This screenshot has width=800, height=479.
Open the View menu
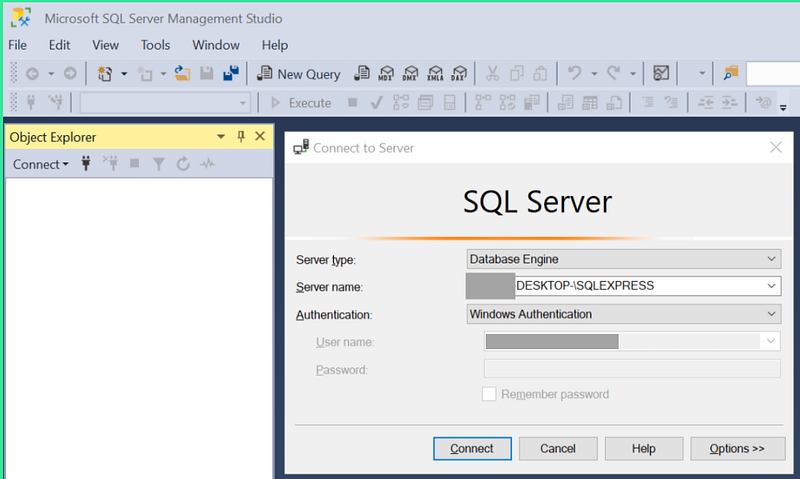click(105, 45)
